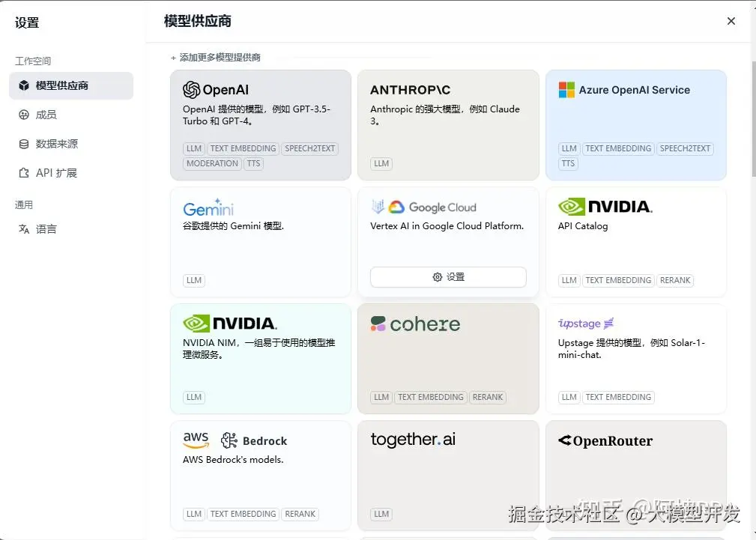Open the API 扩展 section
The image size is (756, 540).
point(71,172)
